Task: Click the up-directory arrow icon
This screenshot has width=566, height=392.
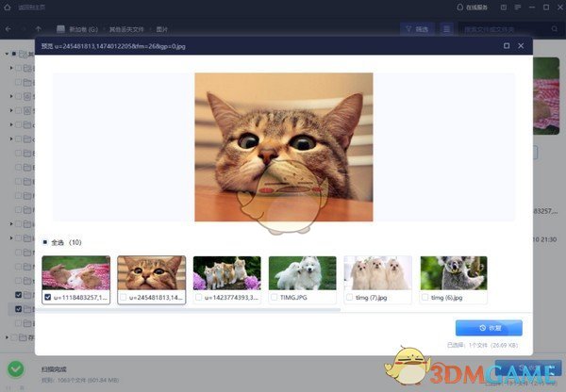Action: (x=39, y=29)
